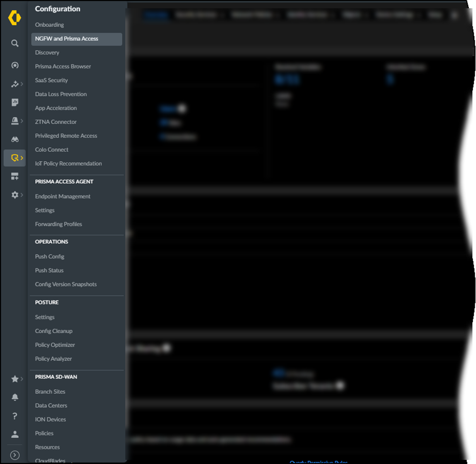Select Config Cleanup
476x464 pixels.
click(54, 331)
